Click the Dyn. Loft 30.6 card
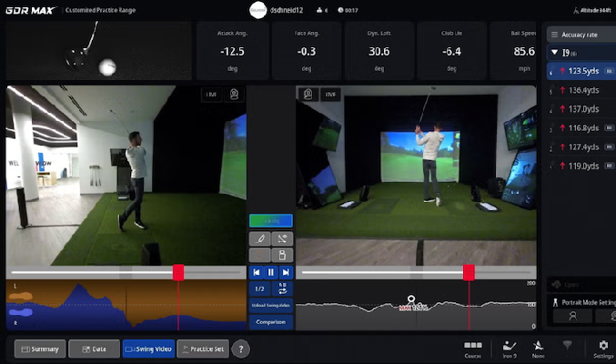This screenshot has height=364, width=616. point(379,51)
